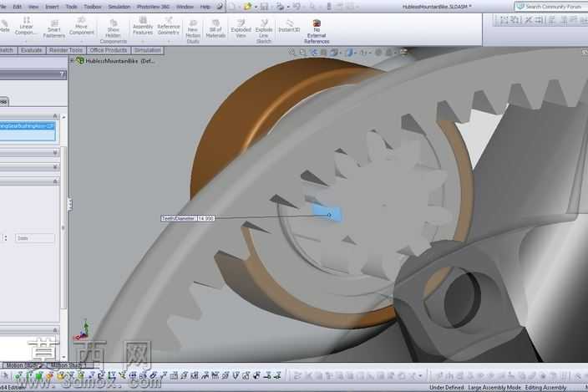Switch to the Render Tools tab
The width and height of the screenshot is (588, 392).
point(66,50)
